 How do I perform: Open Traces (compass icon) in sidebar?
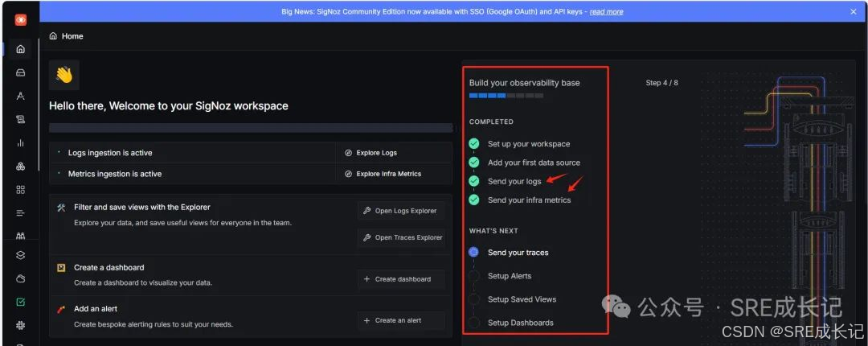[x=20, y=96]
